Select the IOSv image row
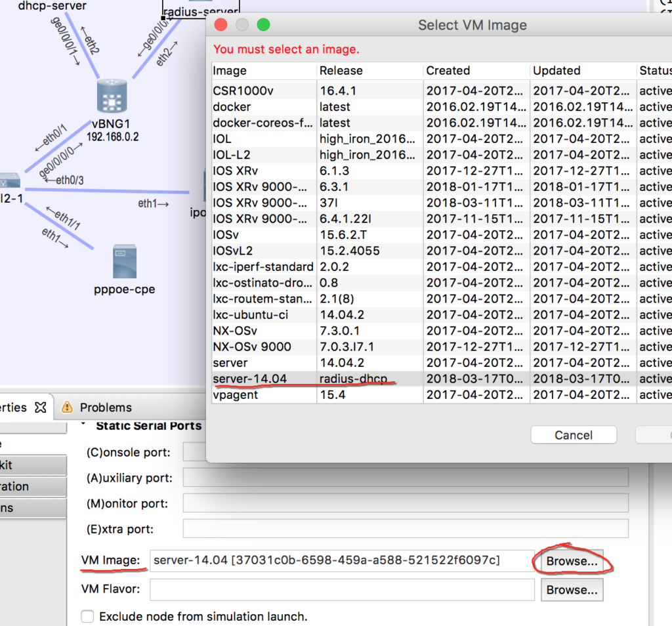Image resolution: width=672 pixels, height=626 pixels. coord(442,235)
